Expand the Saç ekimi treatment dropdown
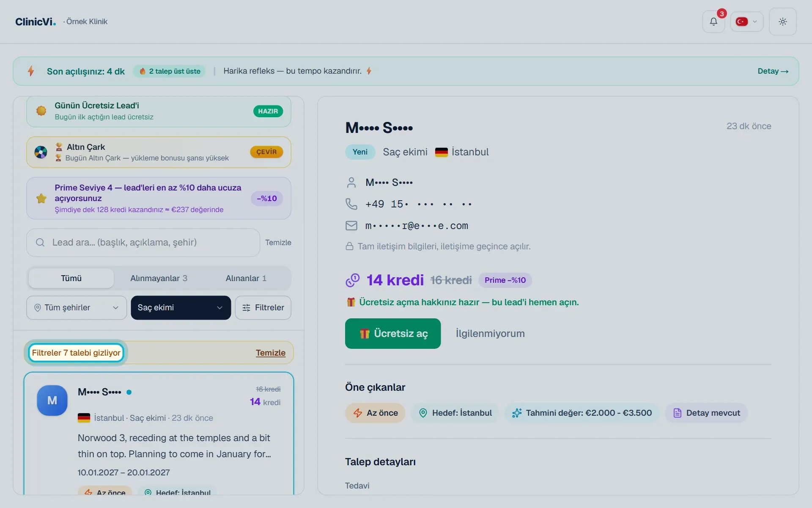 (181, 308)
